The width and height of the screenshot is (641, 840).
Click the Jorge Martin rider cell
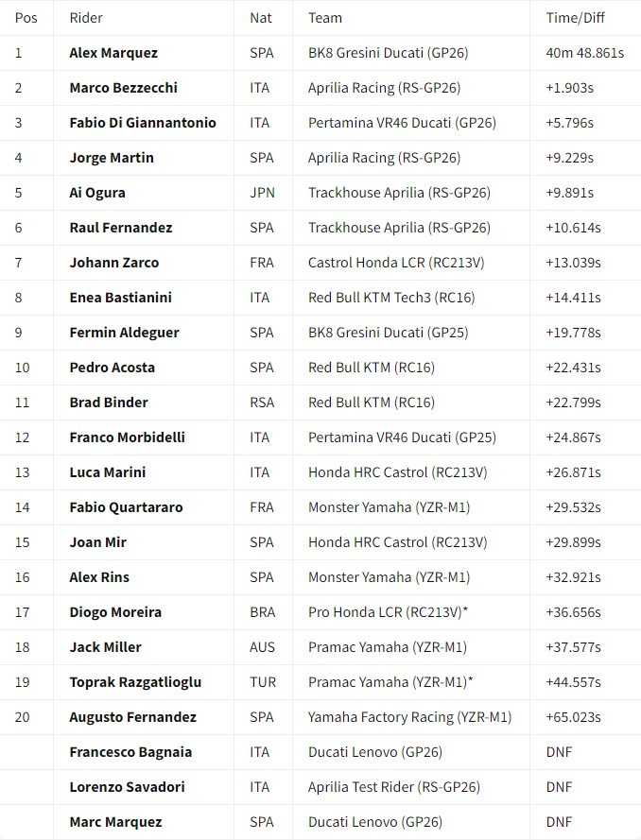click(112, 158)
